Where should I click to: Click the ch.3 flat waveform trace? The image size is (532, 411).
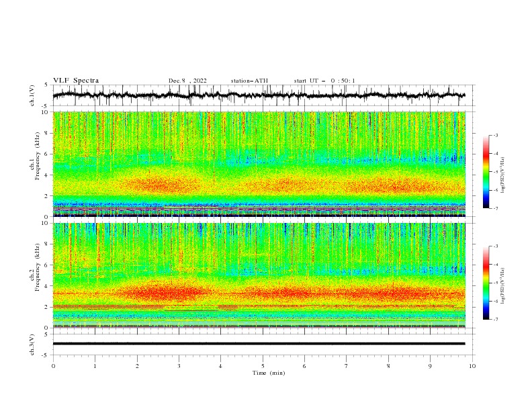(x=259, y=344)
